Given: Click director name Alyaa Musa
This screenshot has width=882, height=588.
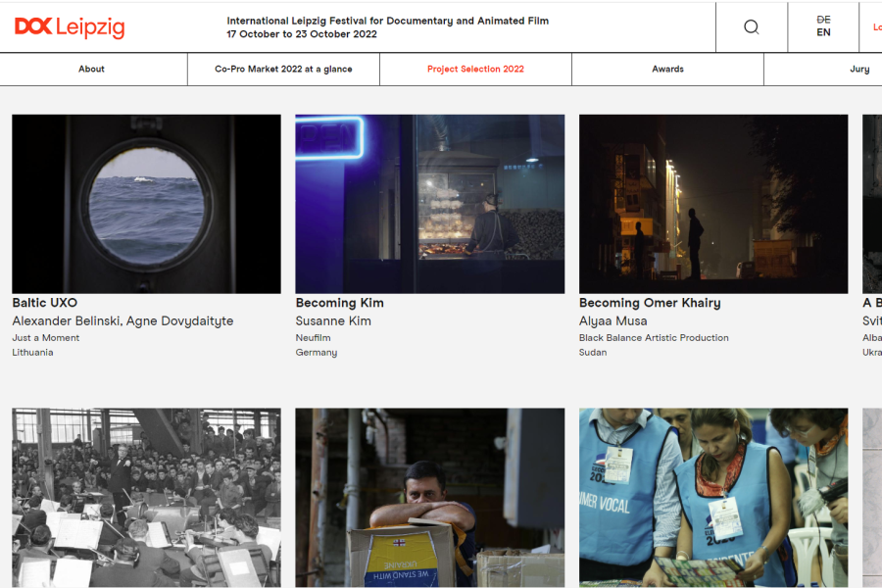Looking at the screenshot, I should [613, 321].
